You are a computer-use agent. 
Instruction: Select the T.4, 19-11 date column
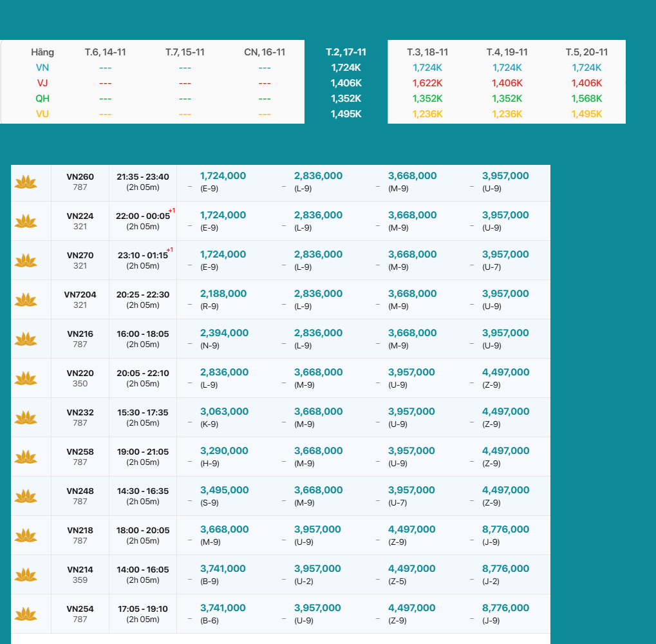(x=507, y=52)
